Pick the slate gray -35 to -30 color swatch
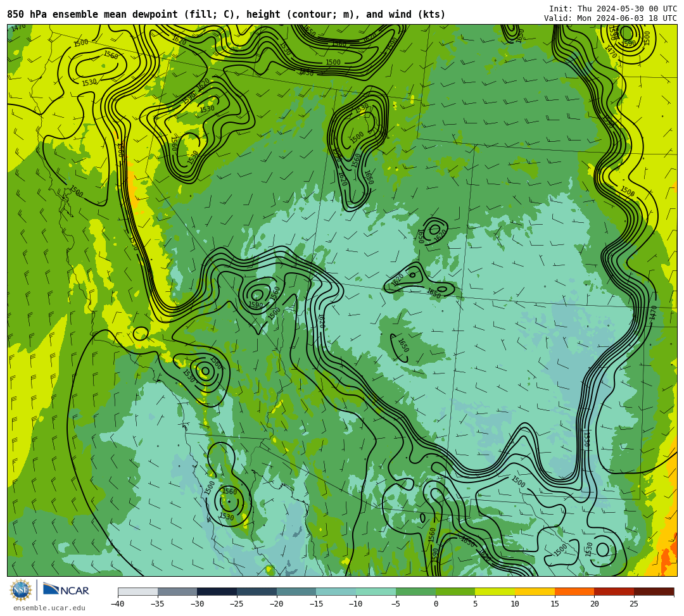This screenshot has width=684, height=616. [x=177, y=591]
